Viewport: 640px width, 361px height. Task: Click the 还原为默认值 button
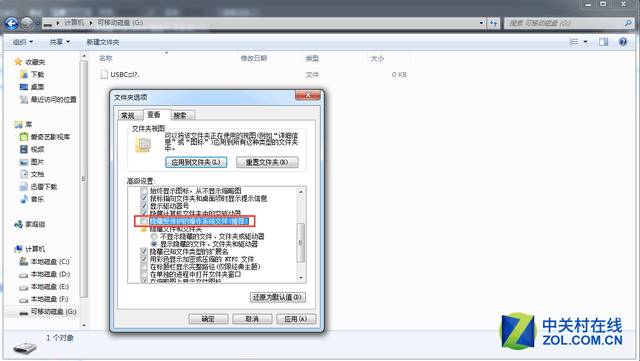pyautogui.click(x=278, y=297)
